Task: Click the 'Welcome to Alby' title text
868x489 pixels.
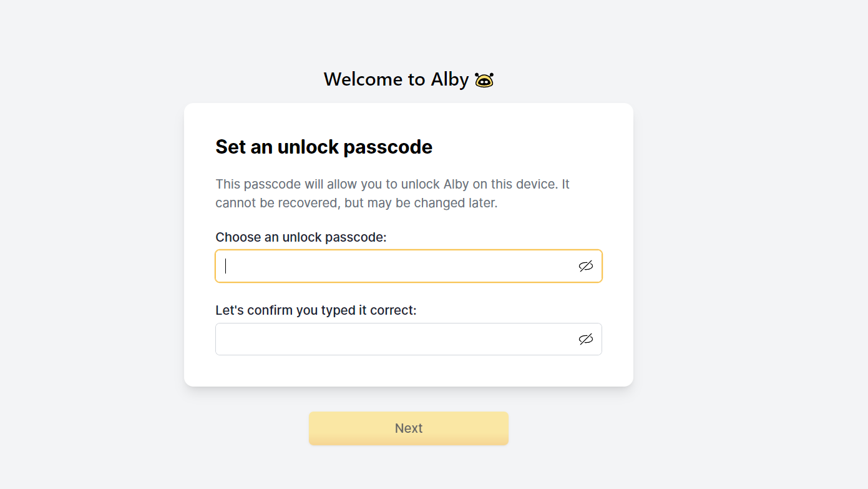Action: (396, 79)
